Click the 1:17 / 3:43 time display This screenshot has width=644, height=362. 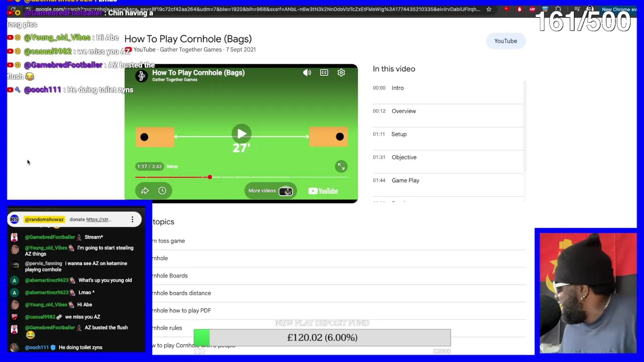pyautogui.click(x=149, y=166)
